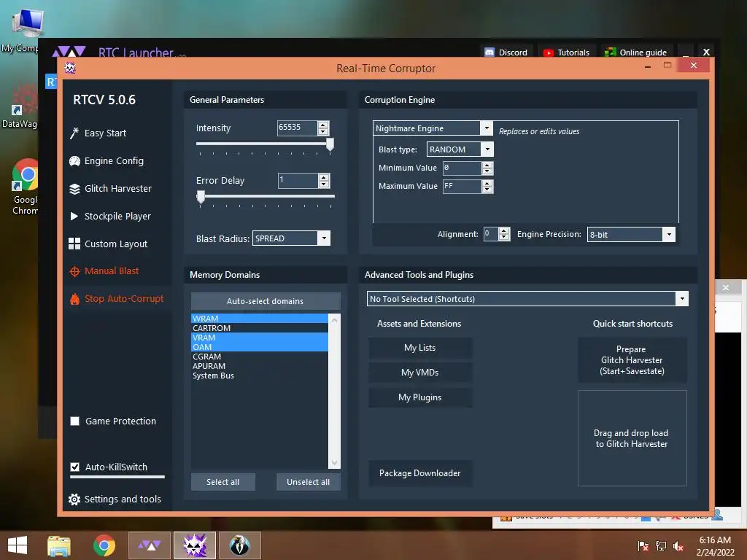Screen dimensions: 747x560
Task: Open the Nightmare Engine dropdown
Action: click(x=487, y=128)
